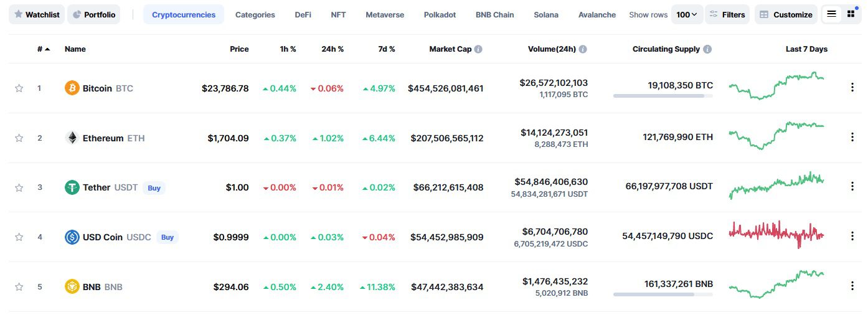Viewport: 868px width, 315px height.
Task: Click the Ethereum logo icon
Action: 72,138
